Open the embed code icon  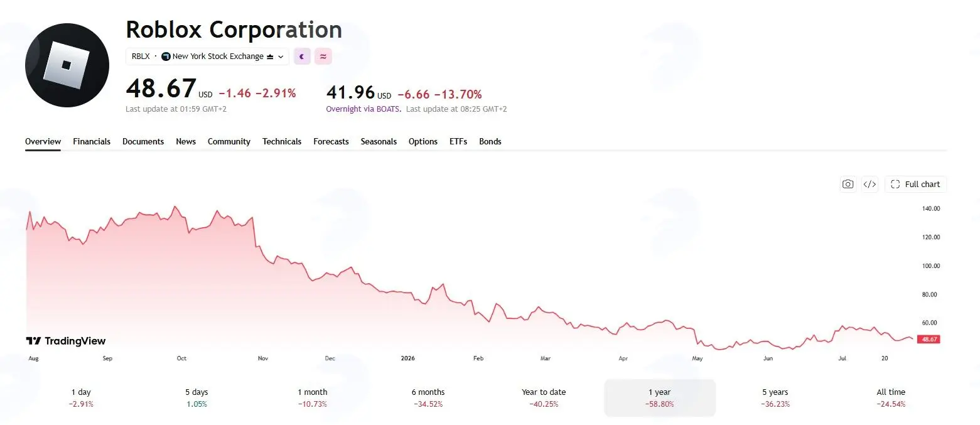point(870,184)
